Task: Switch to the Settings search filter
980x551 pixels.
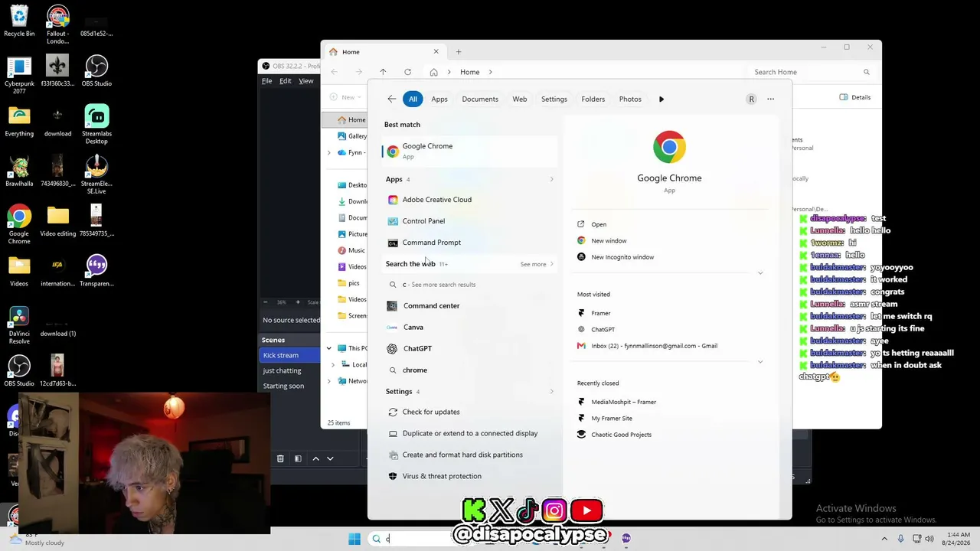Action: pos(554,99)
